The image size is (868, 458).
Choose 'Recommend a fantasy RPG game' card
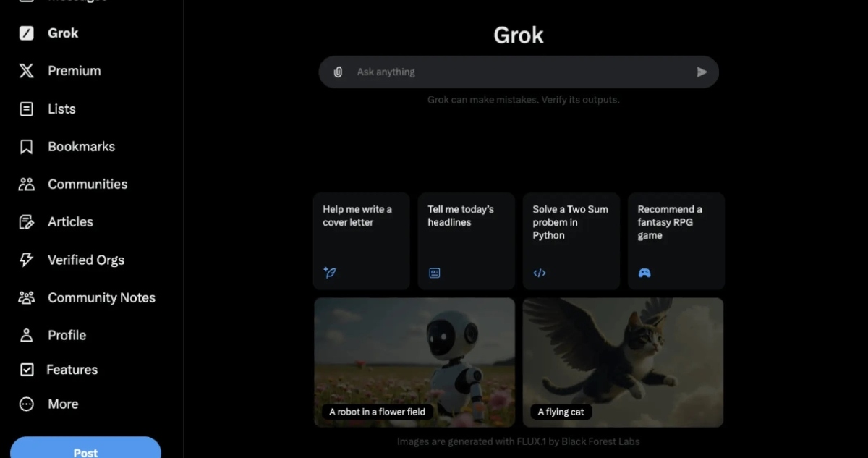click(x=676, y=241)
